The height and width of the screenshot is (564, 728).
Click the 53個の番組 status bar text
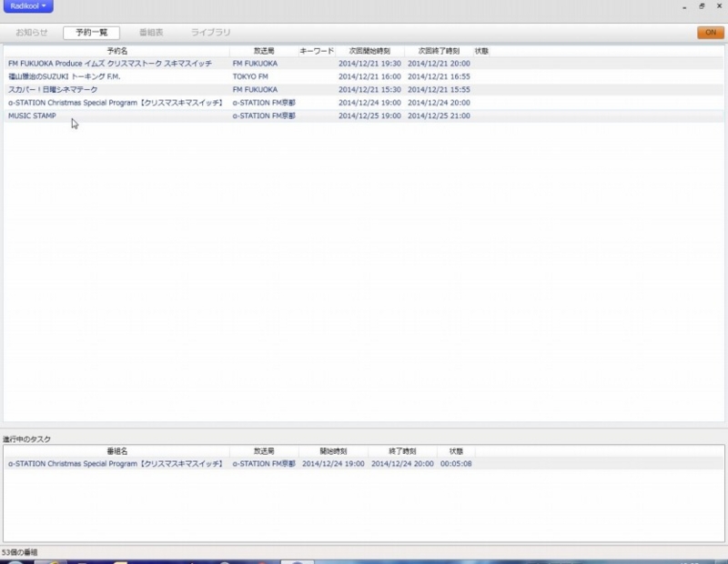[x=19, y=552]
